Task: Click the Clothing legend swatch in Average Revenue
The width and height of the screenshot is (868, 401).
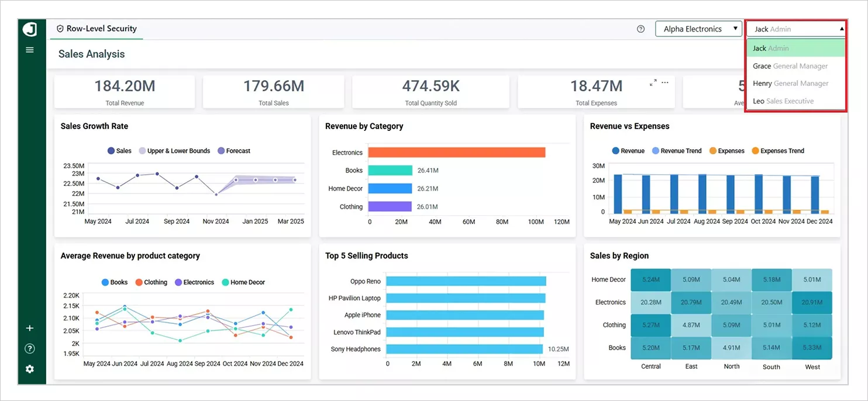Action: 139,282
